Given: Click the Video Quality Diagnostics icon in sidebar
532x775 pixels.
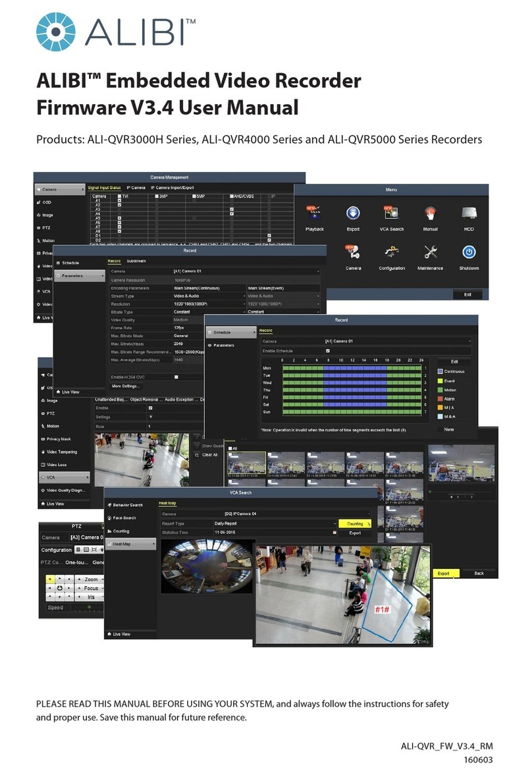Looking at the screenshot, I should [x=43, y=491].
